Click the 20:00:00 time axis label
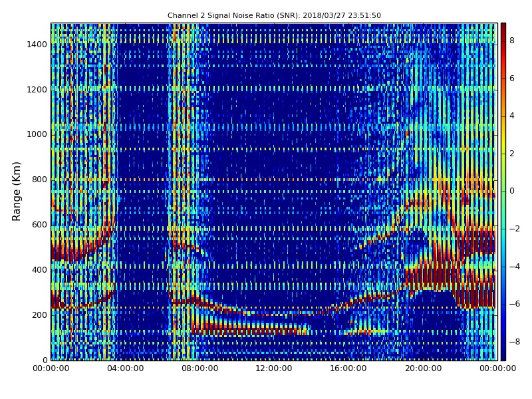Viewport: 532px width, 399px height. tap(423, 368)
